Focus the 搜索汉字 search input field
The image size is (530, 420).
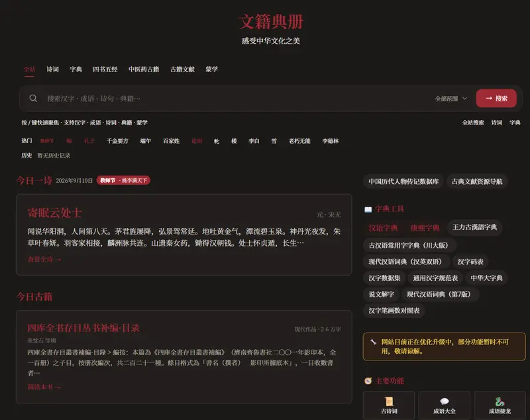[237, 99]
